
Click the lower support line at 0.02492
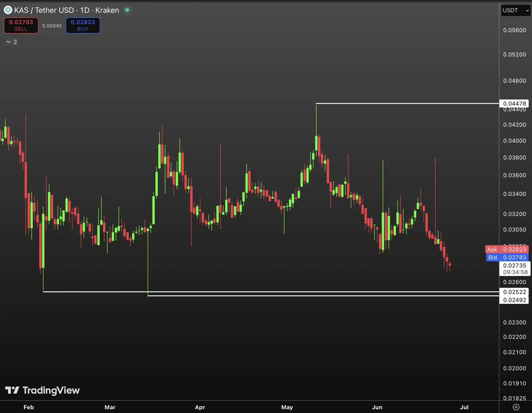pos(323,296)
